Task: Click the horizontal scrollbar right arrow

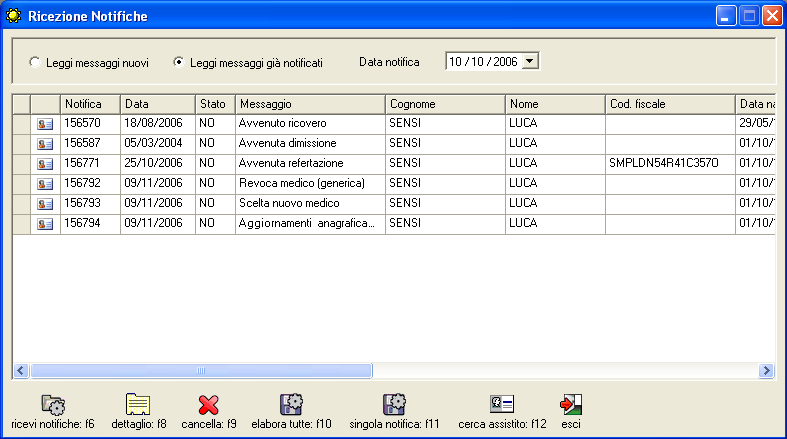Action: click(x=767, y=371)
